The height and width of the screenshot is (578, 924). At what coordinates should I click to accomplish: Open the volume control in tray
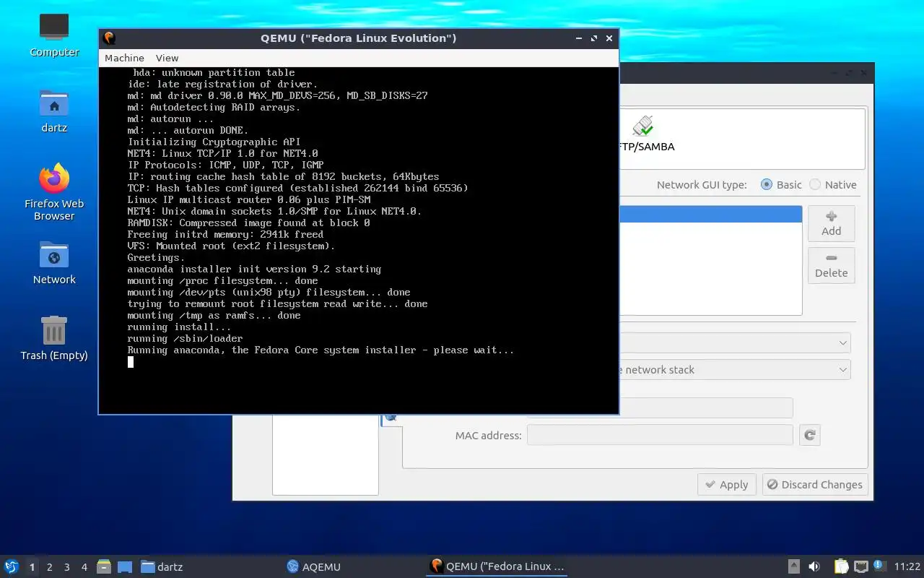pyautogui.click(x=814, y=567)
